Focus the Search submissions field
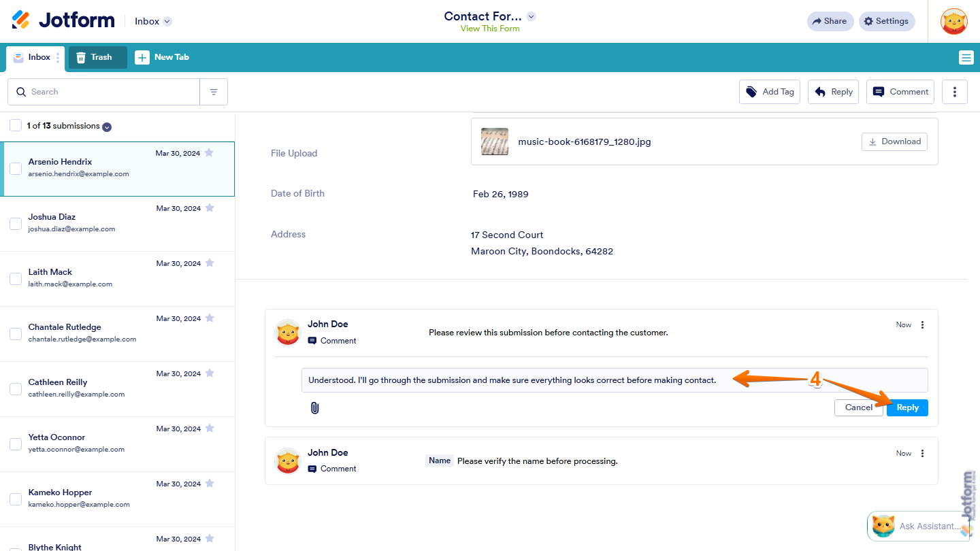The image size is (980, 551). 103,92
